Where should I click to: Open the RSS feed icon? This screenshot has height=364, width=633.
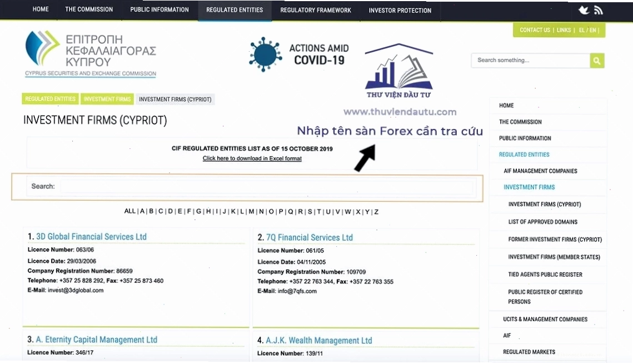(x=599, y=10)
